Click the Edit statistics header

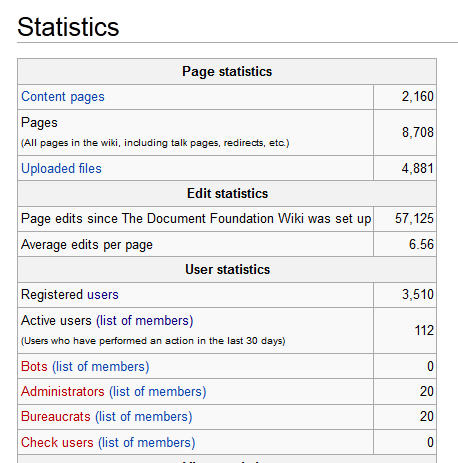[227, 193]
